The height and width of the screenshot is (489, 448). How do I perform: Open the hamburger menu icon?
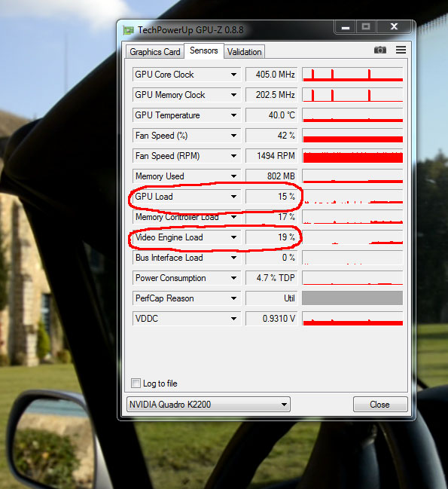tap(401, 50)
